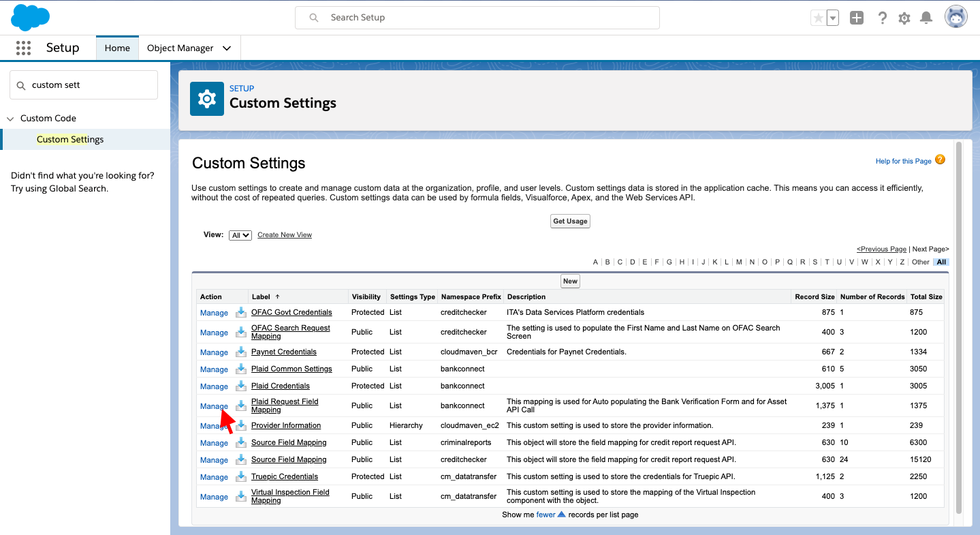Download icon for OFAC Search Request Mapping row
Screen dimensions: 980x535
point(240,333)
